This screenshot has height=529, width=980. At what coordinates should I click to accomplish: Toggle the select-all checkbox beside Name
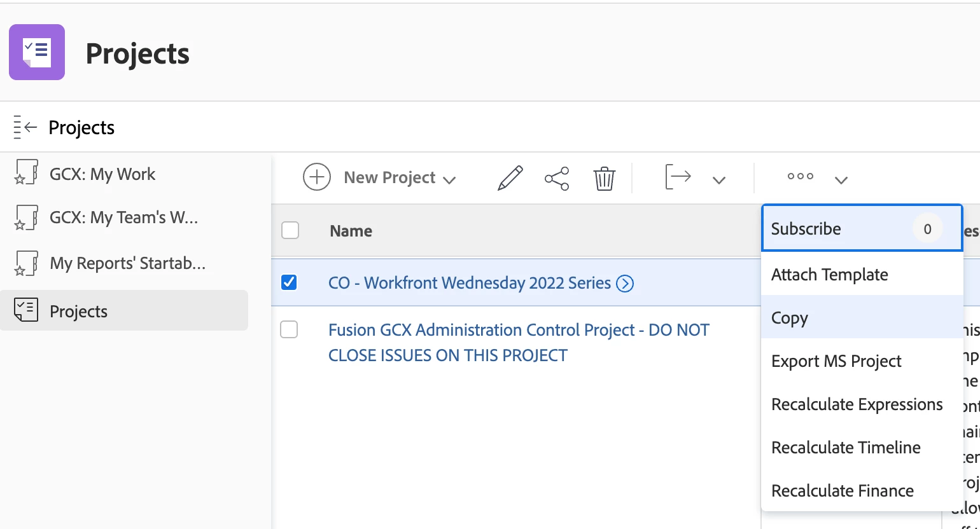[290, 230]
